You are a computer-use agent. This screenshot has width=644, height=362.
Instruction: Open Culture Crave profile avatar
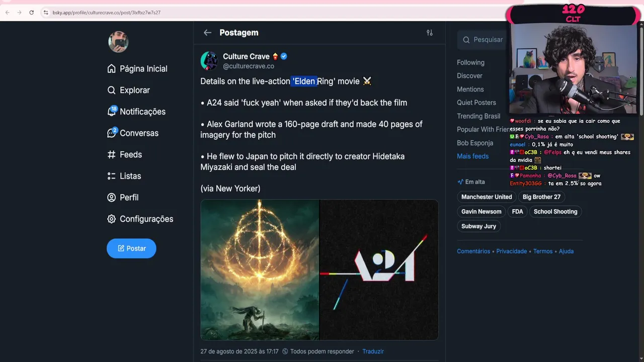(x=210, y=61)
